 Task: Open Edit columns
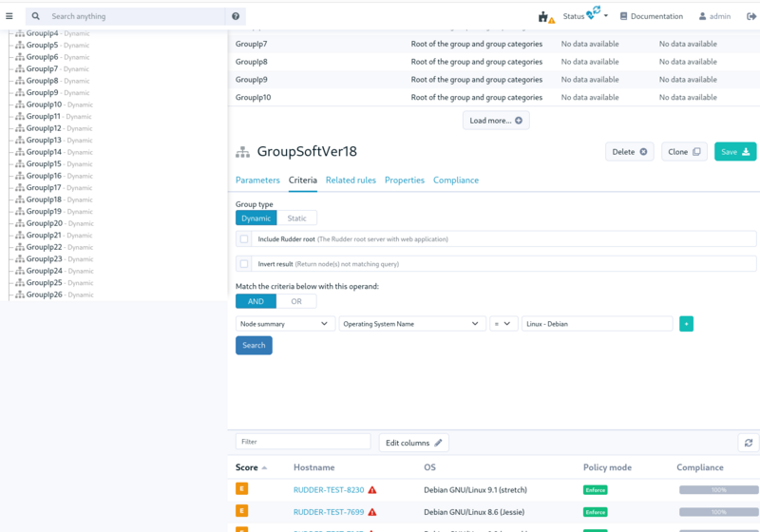[x=413, y=443]
